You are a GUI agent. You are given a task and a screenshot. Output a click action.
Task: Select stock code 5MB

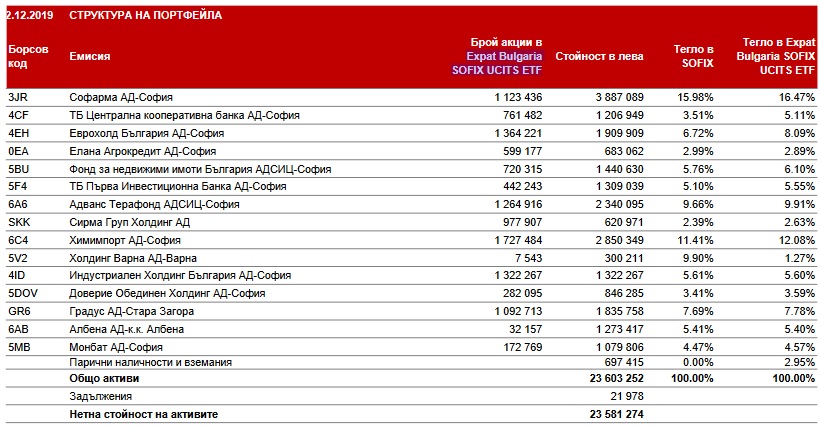pos(19,347)
